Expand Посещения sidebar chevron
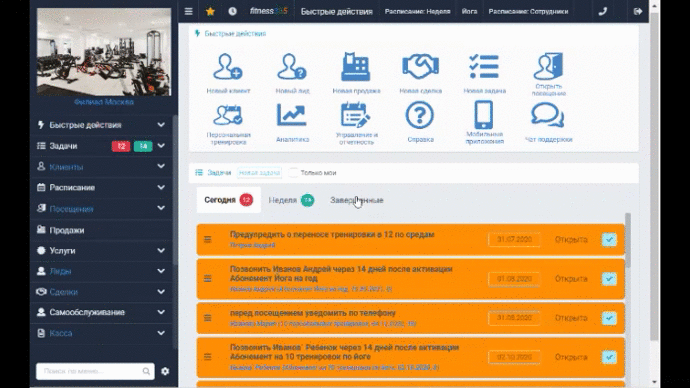 pyautogui.click(x=161, y=208)
